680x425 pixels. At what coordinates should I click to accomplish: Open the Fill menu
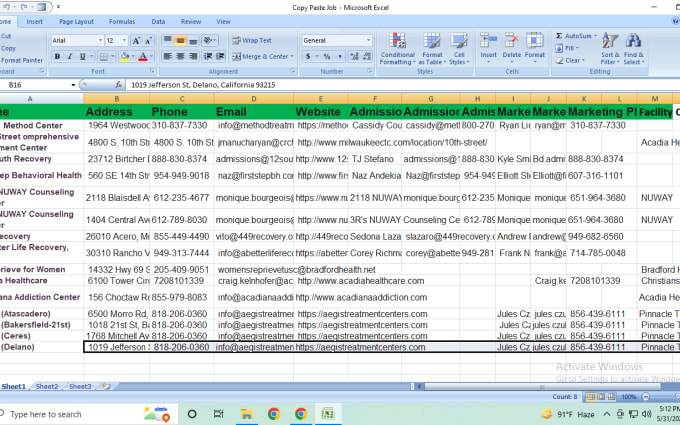[568, 48]
